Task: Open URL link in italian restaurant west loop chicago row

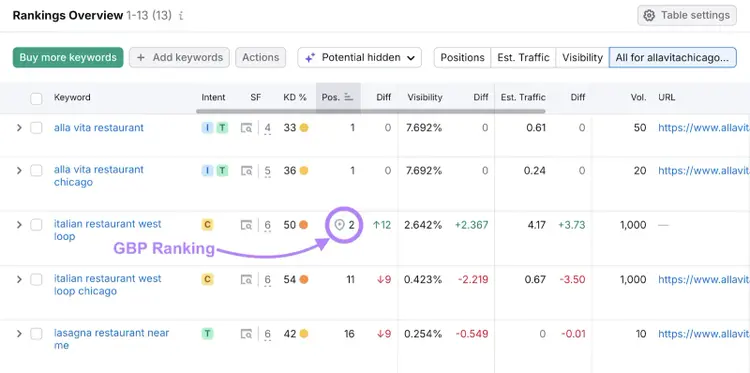Action: 704,279
